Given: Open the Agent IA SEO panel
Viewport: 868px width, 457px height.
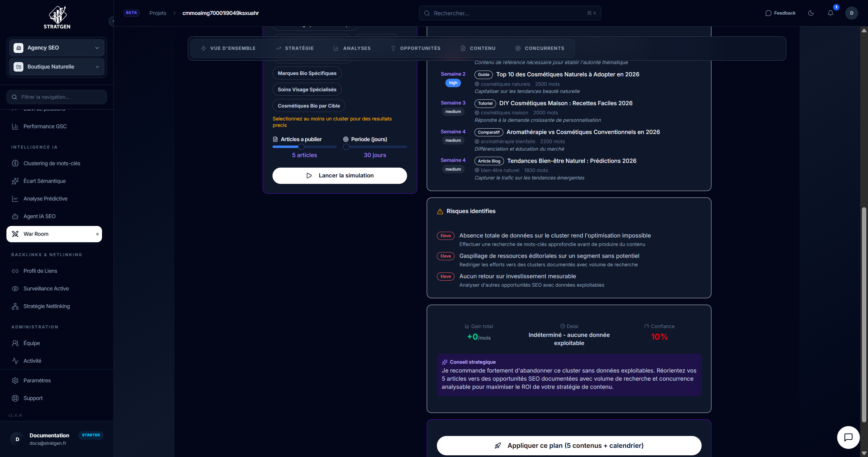Looking at the screenshot, I should pos(39,216).
